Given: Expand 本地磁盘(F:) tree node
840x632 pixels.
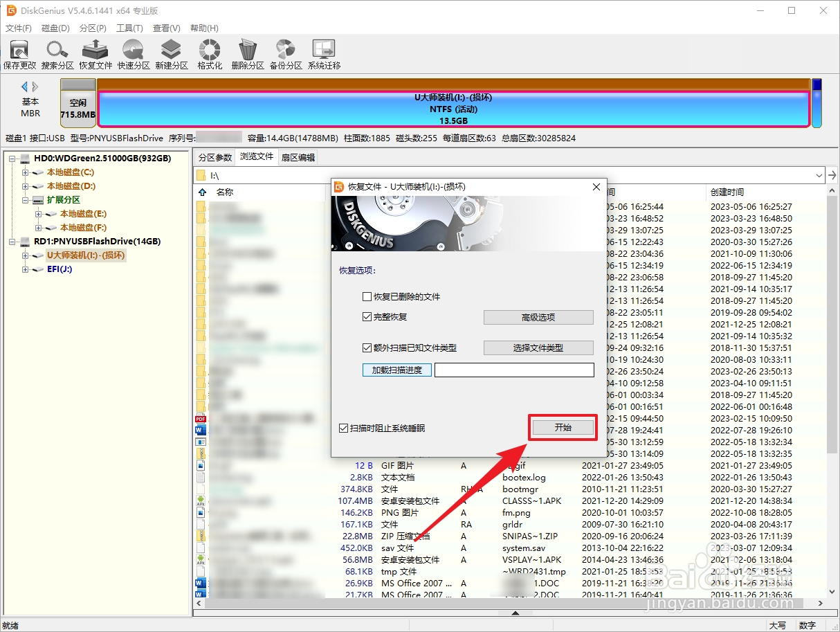Looking at the screenshot, I should tap(39, 228).
